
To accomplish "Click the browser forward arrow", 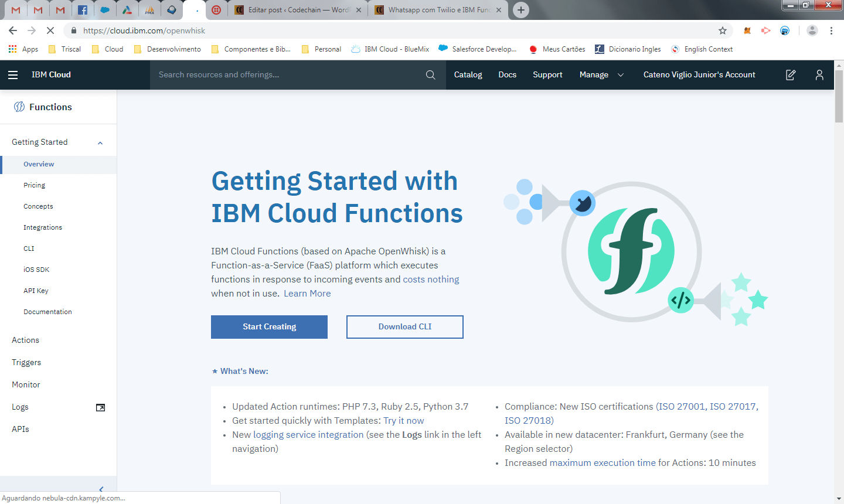I will point(32,30).
